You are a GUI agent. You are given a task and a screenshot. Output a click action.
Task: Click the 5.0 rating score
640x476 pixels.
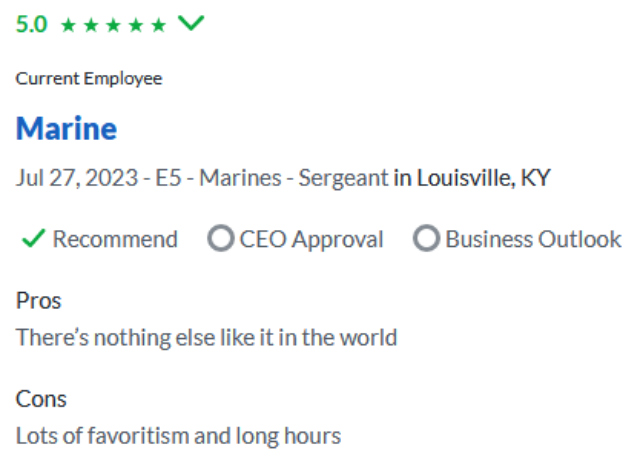point(32,25)
